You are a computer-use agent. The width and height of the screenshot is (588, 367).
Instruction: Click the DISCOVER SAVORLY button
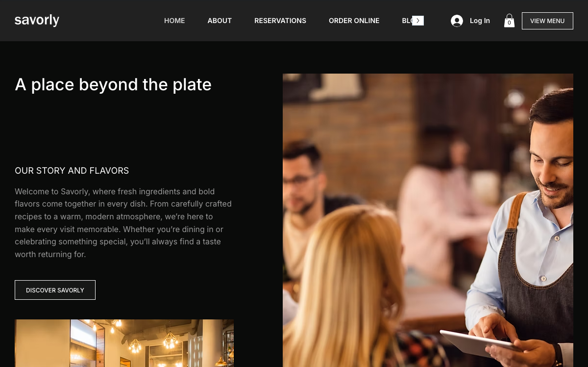click(55, 290)
